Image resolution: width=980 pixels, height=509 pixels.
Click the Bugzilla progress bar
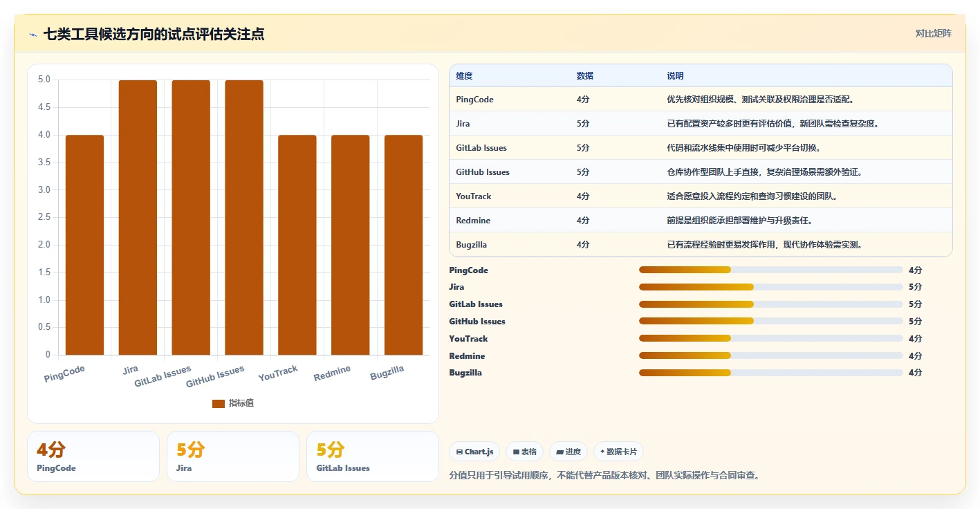pyautogui.click(x=771, y=373)
